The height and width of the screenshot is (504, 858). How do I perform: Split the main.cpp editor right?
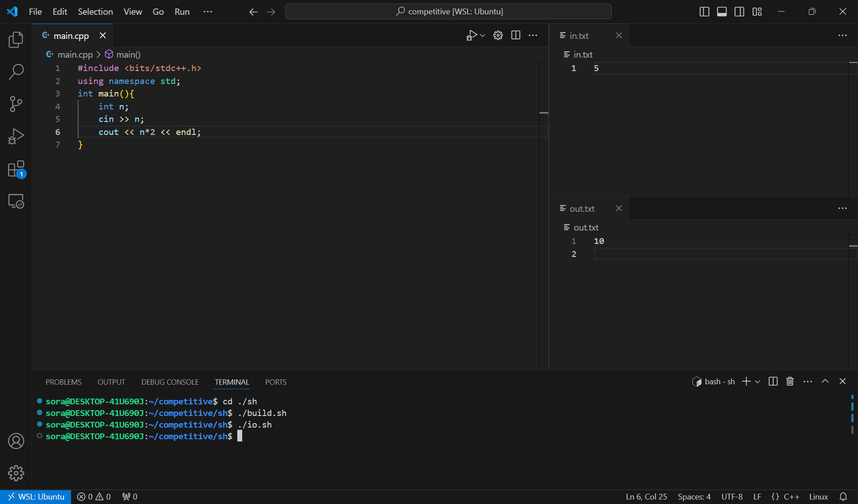(x=516, y=35)
